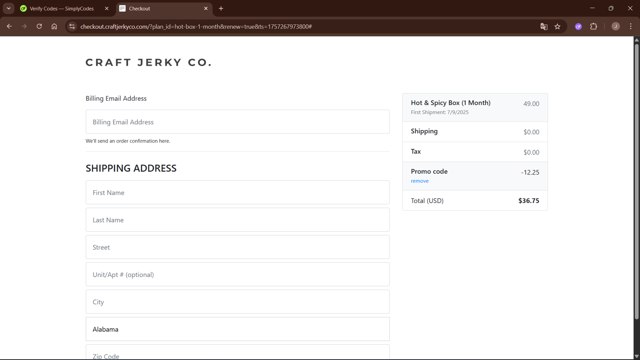Viewport: 640px width, 360px height.
Task: Open a new browser tab
Action: [x=221, y=8]
